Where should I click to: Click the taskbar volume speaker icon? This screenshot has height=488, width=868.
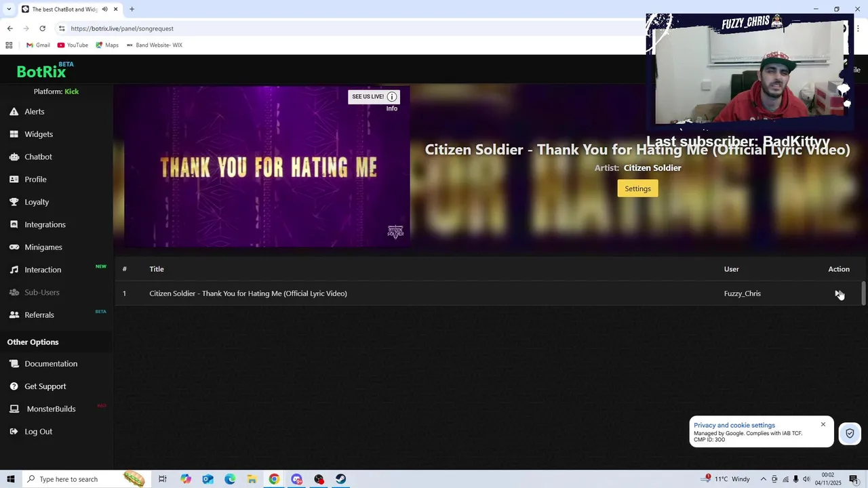click(x=806, y=479)
